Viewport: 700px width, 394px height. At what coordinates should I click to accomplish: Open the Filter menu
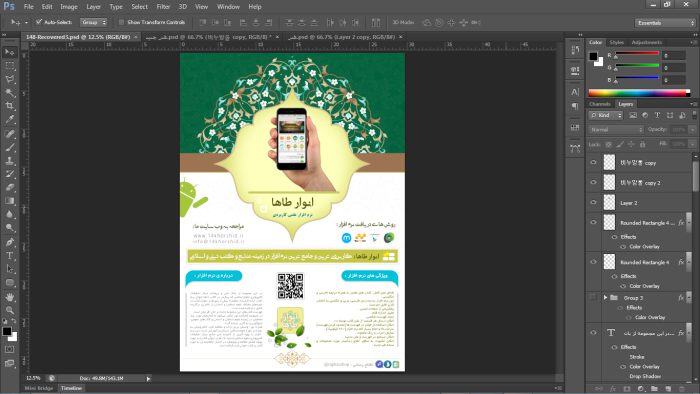pyautogui.click(x=163, y=7)
